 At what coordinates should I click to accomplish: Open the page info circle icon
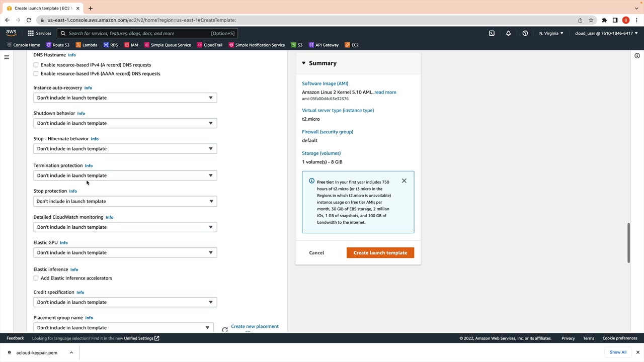click(637, 56)
